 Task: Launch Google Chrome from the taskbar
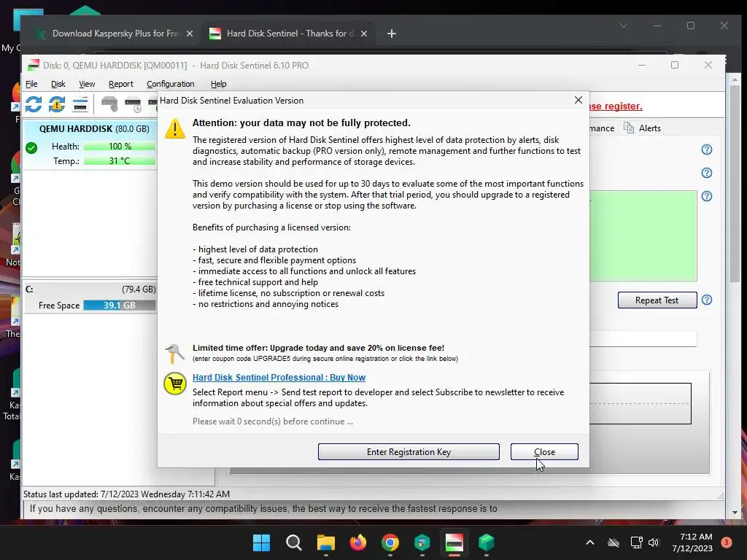(x=390, y=542)
